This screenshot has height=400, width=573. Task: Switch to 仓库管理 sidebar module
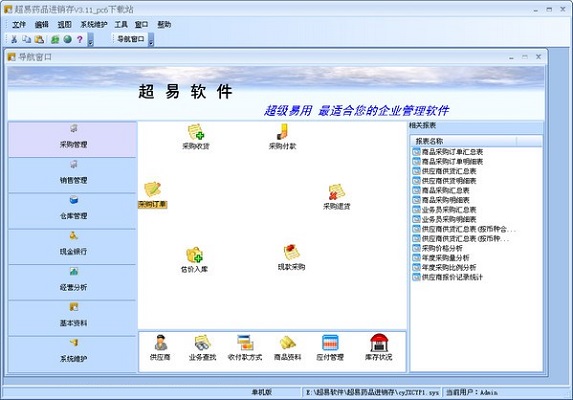(73, 211)
